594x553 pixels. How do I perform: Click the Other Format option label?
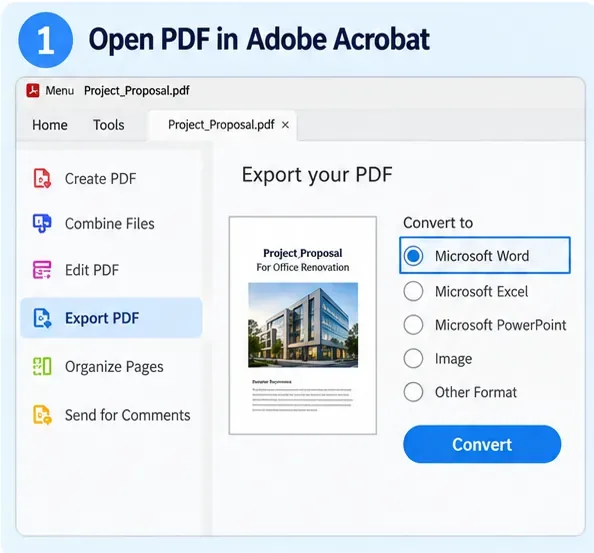pos(476,392)
